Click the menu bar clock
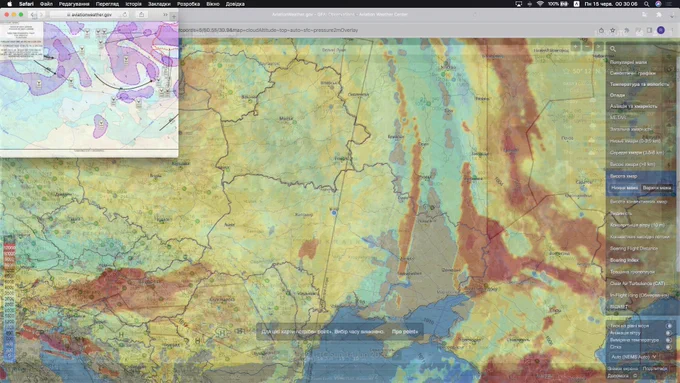The image size is (680, 383). coord(611,4)
